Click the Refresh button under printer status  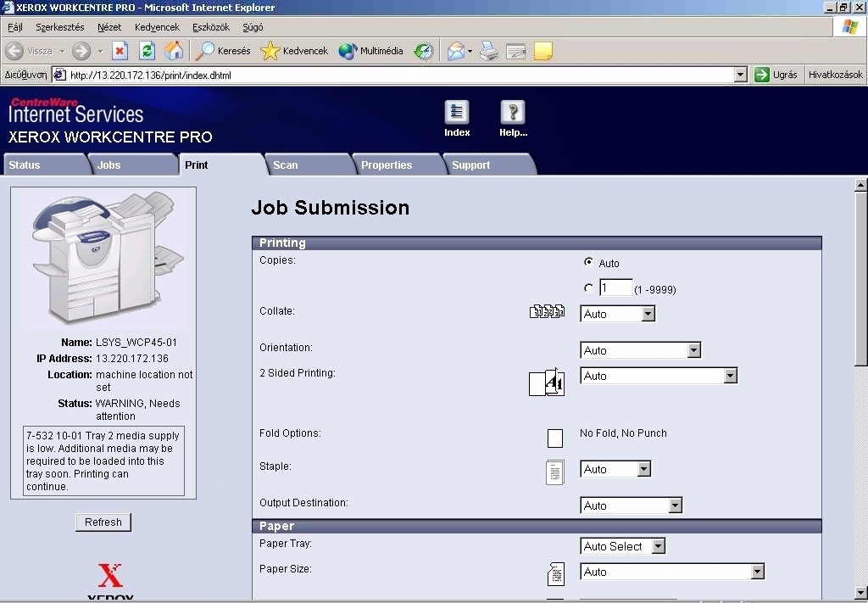[x=103, y=522]
